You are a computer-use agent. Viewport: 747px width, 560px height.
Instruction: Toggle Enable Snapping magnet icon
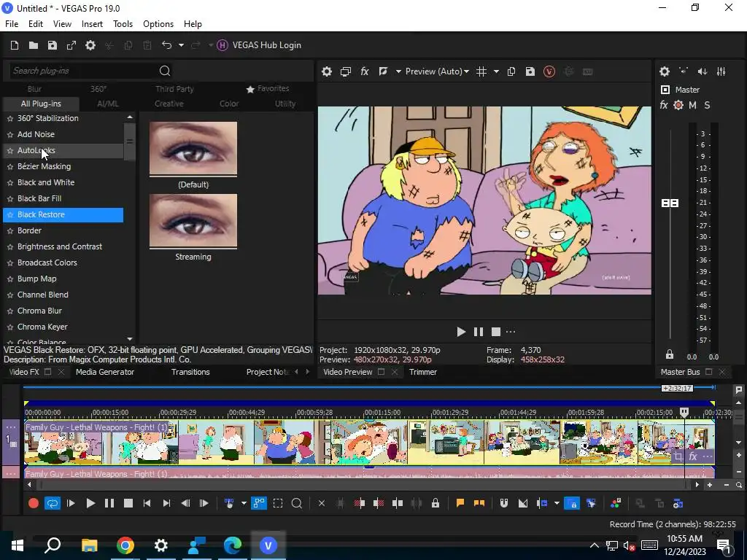tap(503, 503)
